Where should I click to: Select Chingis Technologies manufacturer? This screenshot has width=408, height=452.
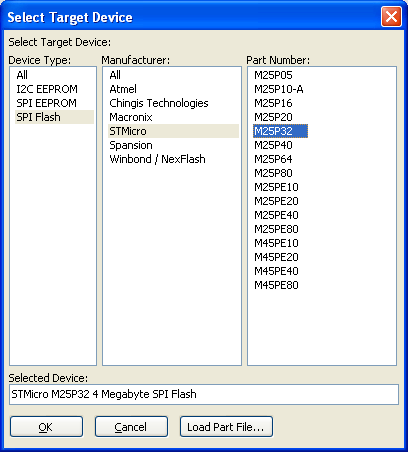(159, 103)
